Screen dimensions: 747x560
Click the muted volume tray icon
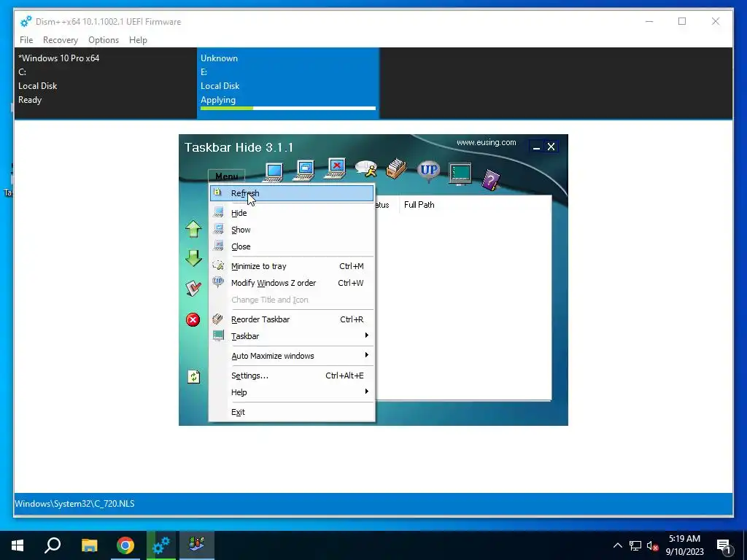tap(652, 545)
